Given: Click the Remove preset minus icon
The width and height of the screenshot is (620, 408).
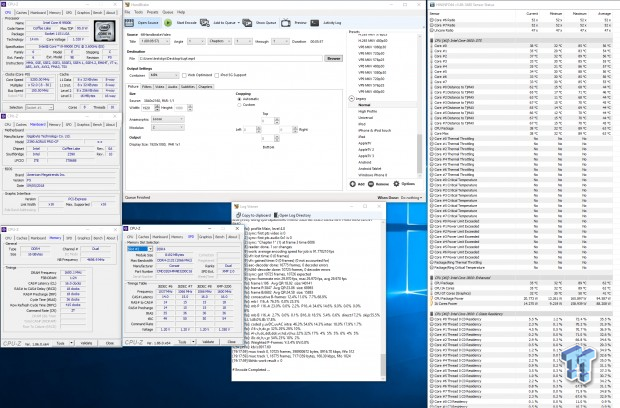Looking at the screenshot, I should click(x=371, y=184).
